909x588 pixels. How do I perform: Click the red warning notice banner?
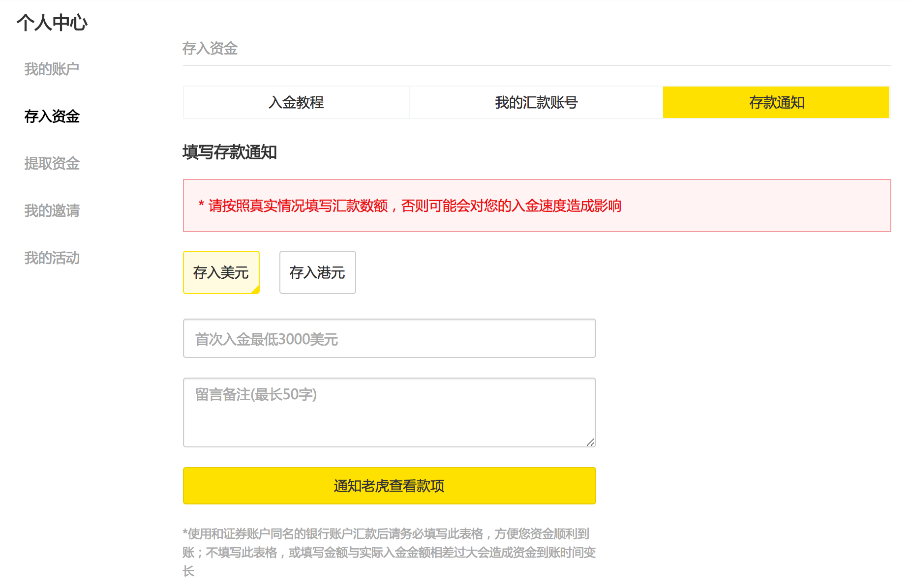click(x=537, y=206)
